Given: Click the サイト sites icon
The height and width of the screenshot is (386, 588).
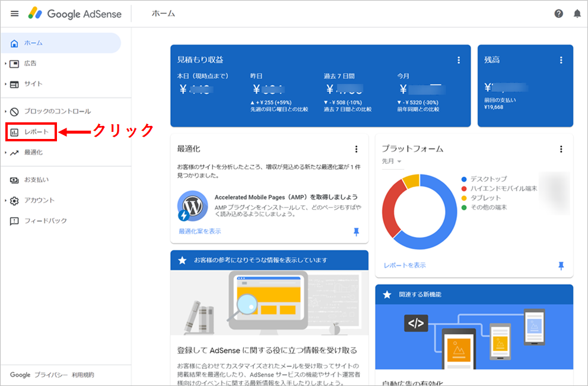Looking at the screenshot, I should [x=14, y=84].
